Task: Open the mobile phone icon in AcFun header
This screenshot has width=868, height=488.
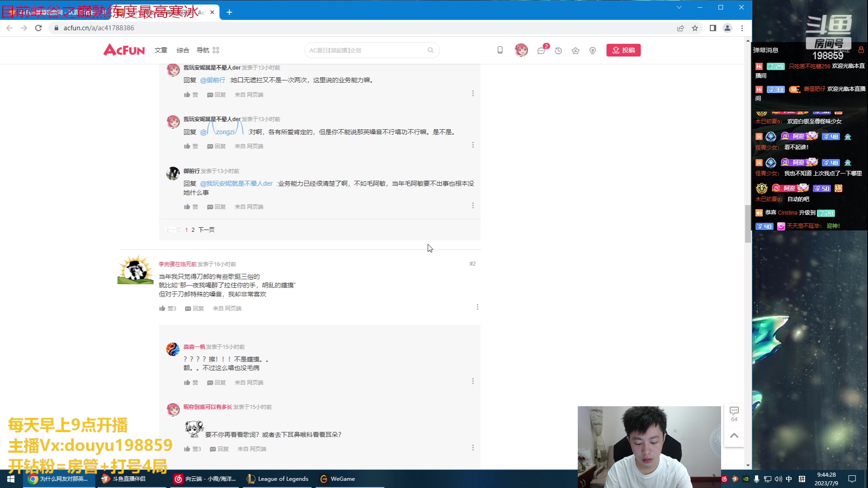Action: coord(500,51)
